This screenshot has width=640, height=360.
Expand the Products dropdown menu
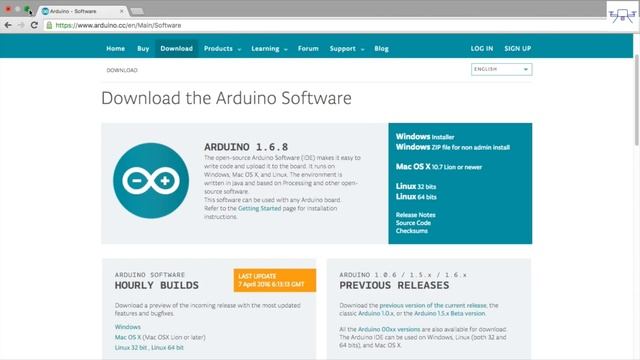pyautogui.click(x=222, y=49)
